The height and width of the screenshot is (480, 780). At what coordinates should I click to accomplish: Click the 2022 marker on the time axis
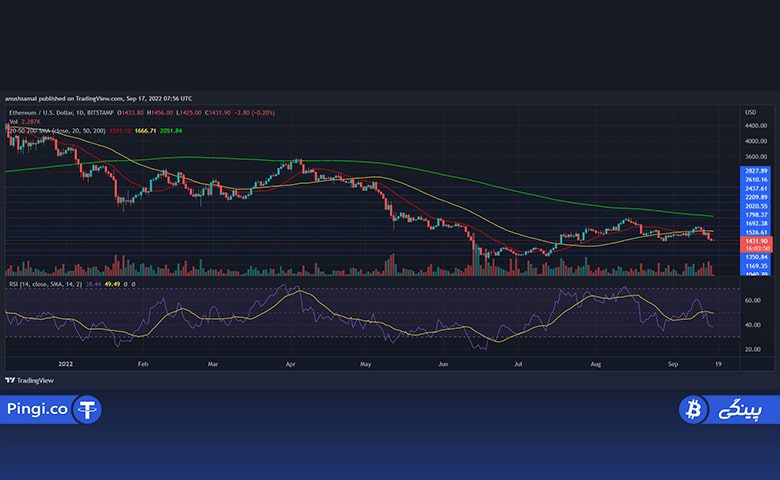point(65,364)
